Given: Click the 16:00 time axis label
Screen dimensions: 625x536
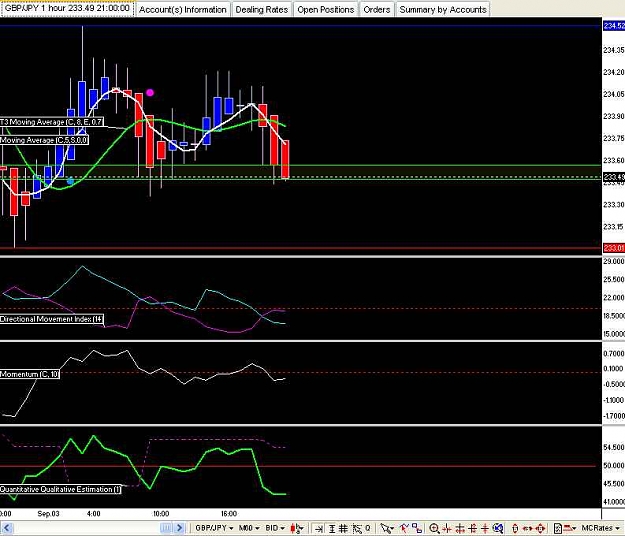Looking at the screenshot, I should (x=229, y=514).
